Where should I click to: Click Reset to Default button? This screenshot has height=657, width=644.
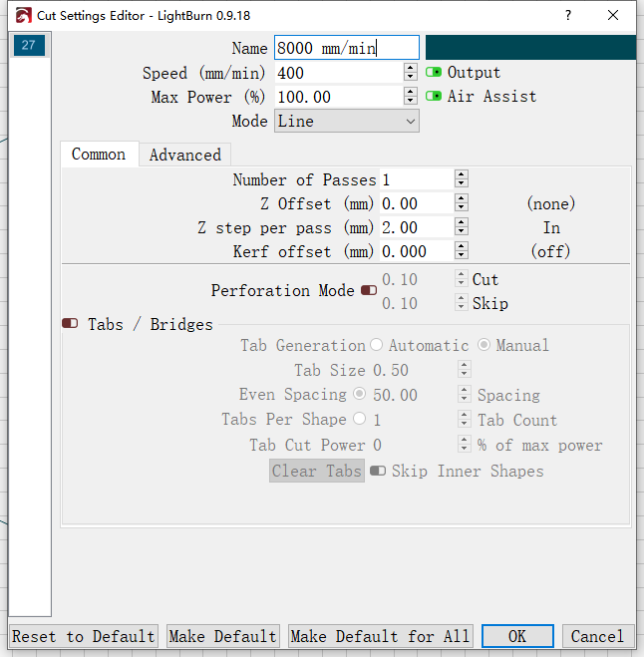pyautogui.click(x=84, y=636)
